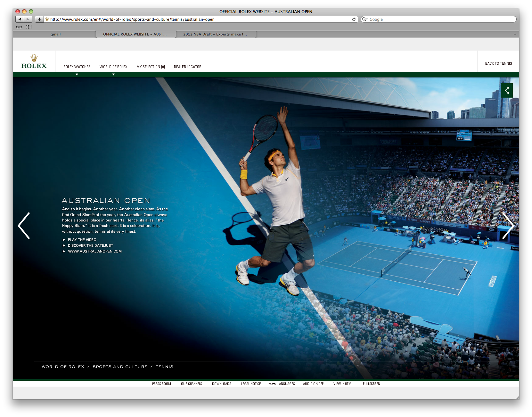Image resolution: width=532 pixels, height=417 pixels.
Task: Open the Reading List glasses icon
Action: tap(19, 27)
